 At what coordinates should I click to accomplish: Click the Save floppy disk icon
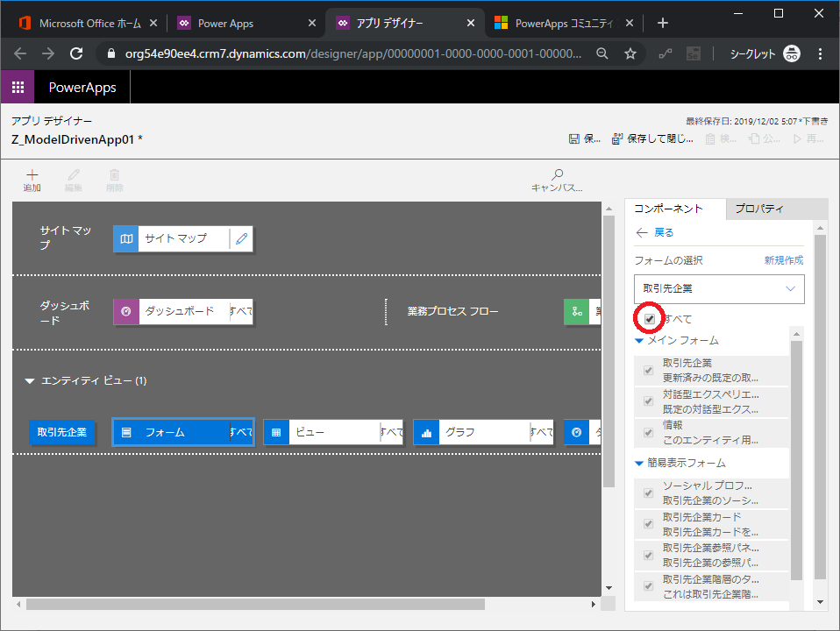[x=573, y=139]
